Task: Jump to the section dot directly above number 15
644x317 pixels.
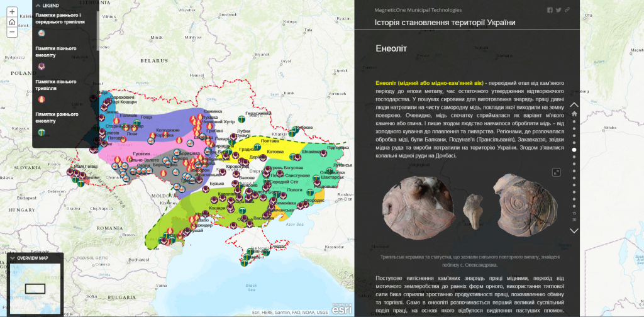Action: (x=574, y=206)
